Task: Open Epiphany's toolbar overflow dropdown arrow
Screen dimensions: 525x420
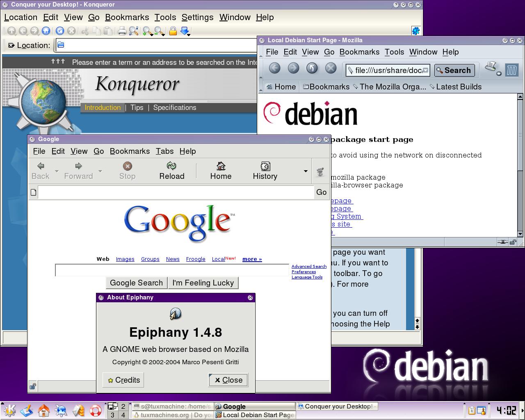Action: 306,171
